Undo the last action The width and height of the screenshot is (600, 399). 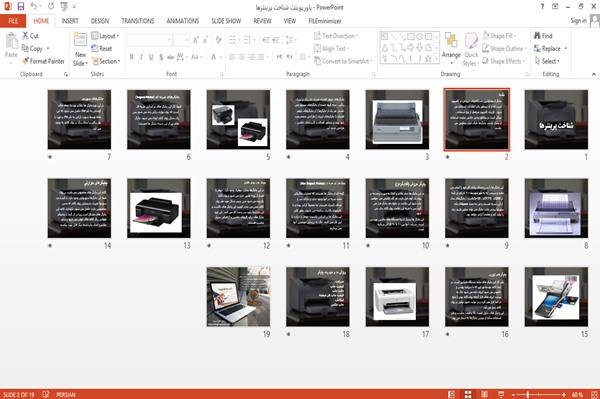click(34, 7)
